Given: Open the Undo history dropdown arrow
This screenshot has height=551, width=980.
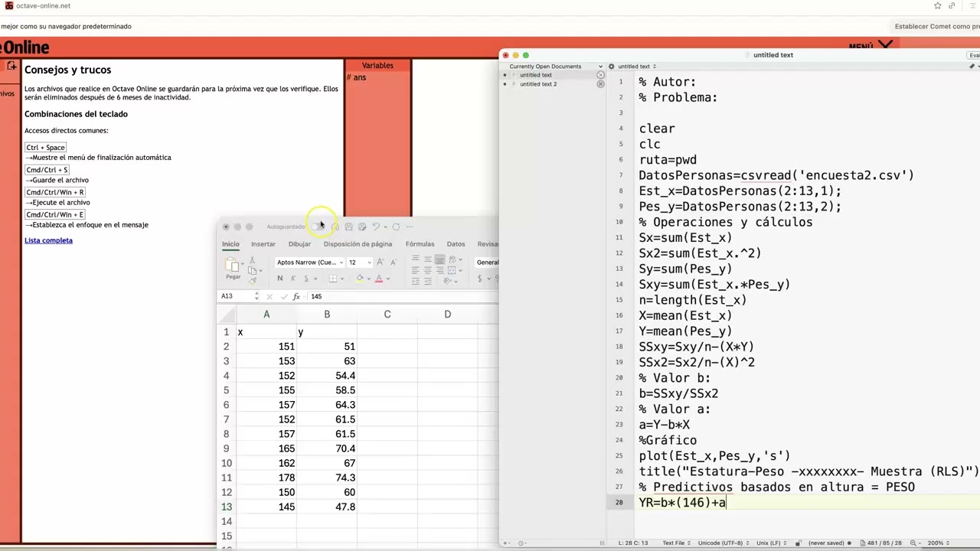Looking at the screenshot, I should pos(384,227).
